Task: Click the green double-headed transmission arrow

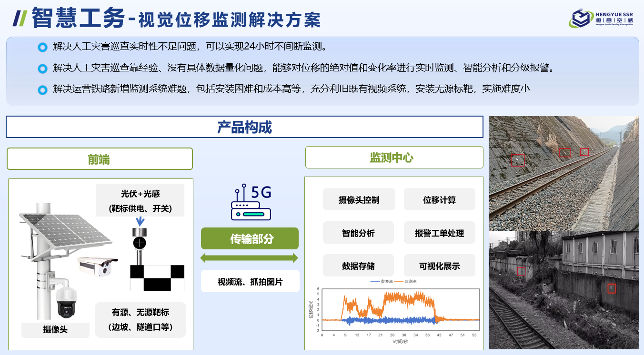Action: click(249, 258)
